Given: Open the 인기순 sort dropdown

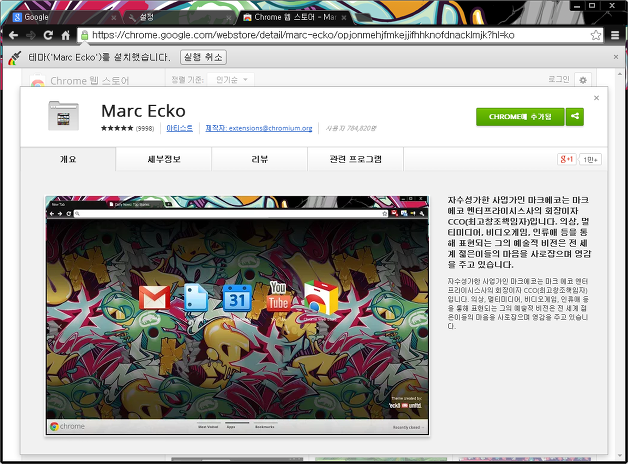Looking at the screenshot, I should pyautogui.click(x=231, y=80).
